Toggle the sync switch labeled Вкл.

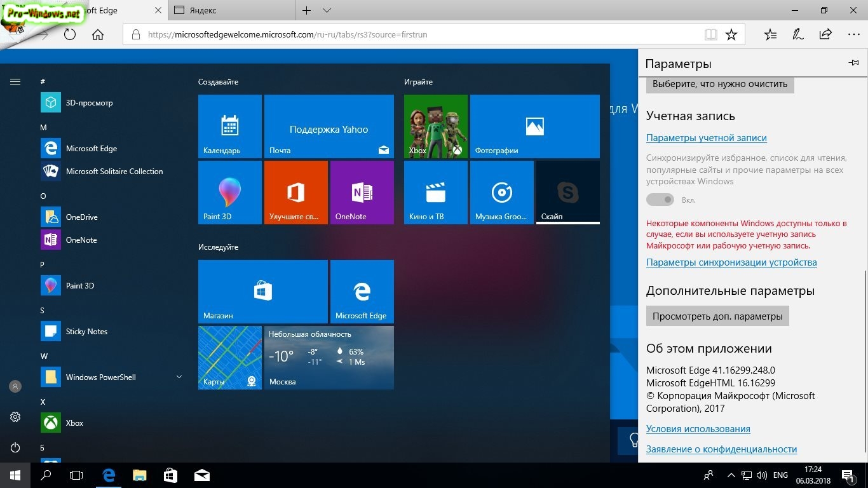(x=660, y=200)
